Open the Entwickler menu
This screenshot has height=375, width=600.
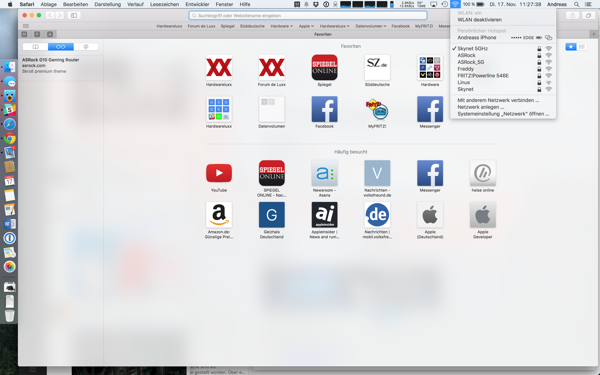tap(197, 4)
